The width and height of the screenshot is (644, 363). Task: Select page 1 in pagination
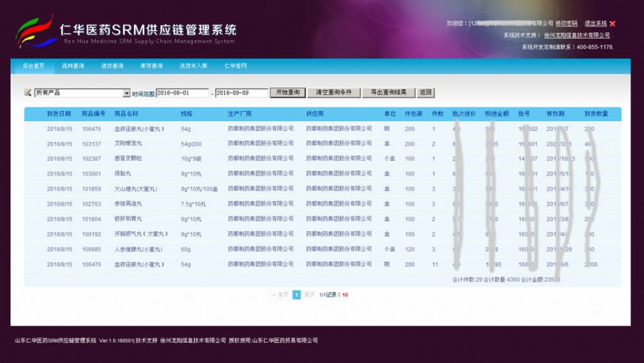tap(296, 295)
